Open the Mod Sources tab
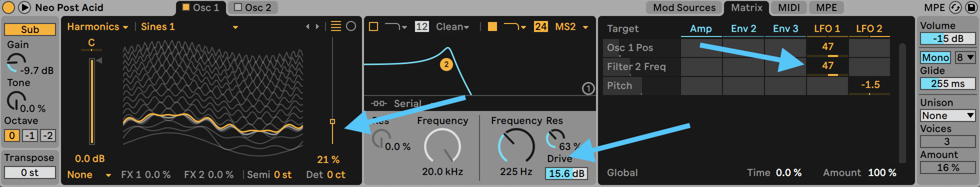Screen dimensions: 980x187 click(684, 7)
